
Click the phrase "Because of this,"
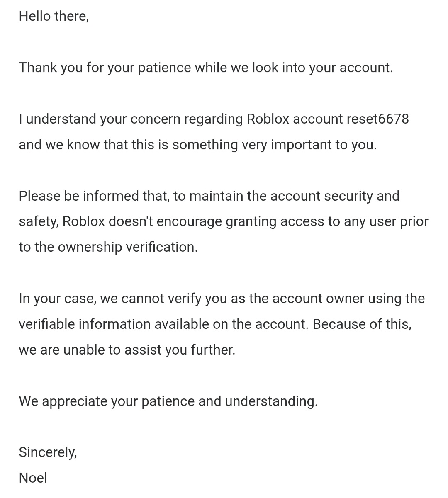[362, 324]
